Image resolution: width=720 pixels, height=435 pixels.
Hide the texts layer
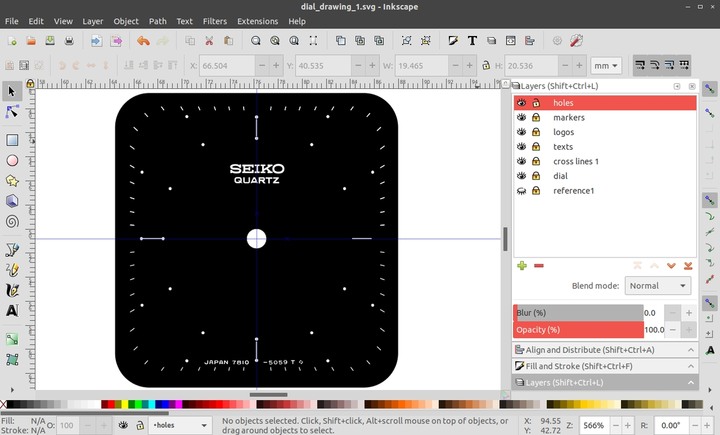[x=521, y=147]
